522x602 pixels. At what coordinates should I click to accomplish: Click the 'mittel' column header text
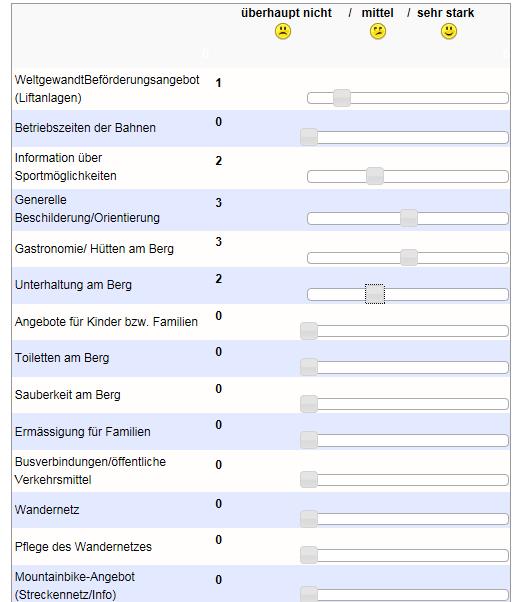click(x=377, y=13)
